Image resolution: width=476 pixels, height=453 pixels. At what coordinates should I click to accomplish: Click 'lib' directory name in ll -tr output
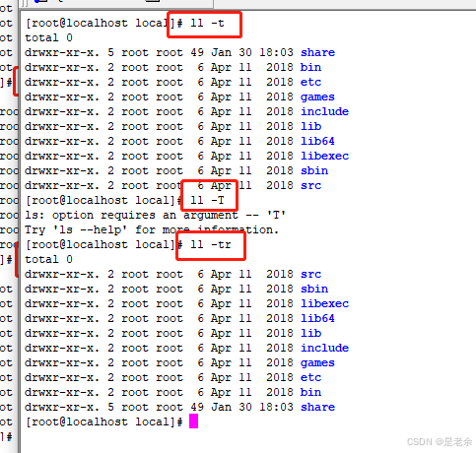point(310,333)
